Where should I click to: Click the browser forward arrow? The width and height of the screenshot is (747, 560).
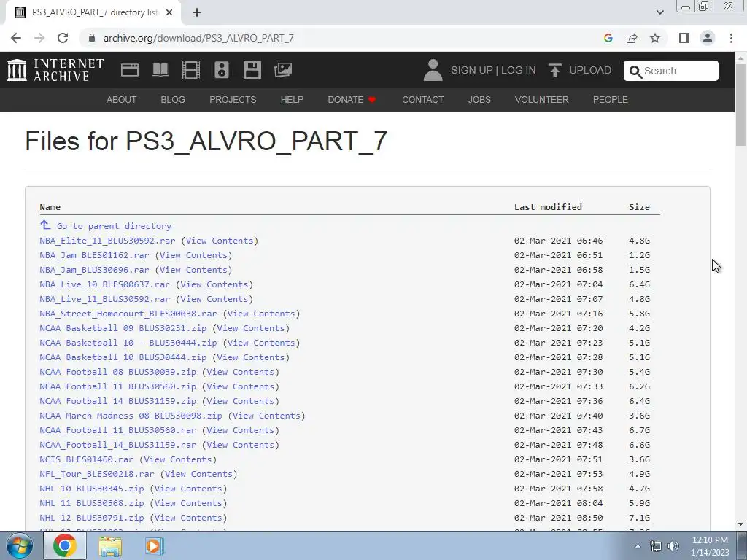click(39, 38)
